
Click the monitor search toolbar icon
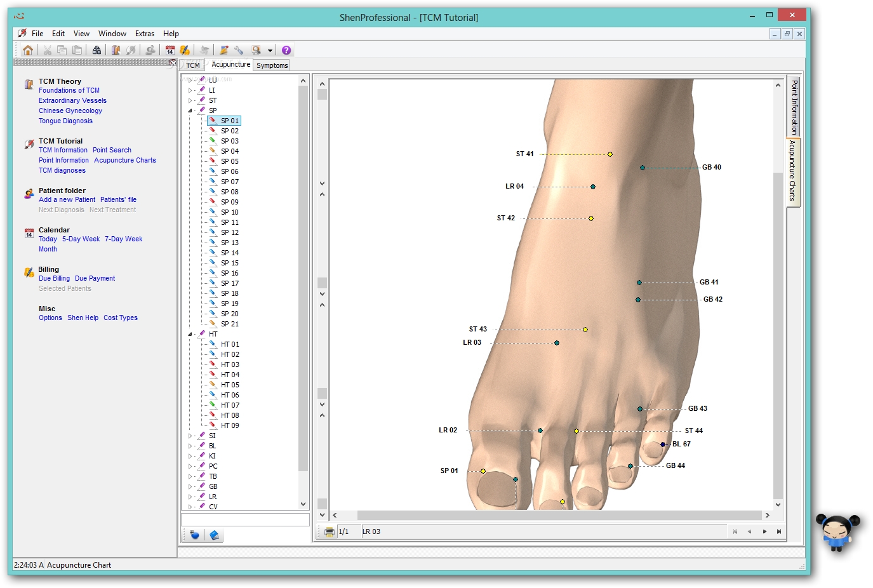pos(257,50)
